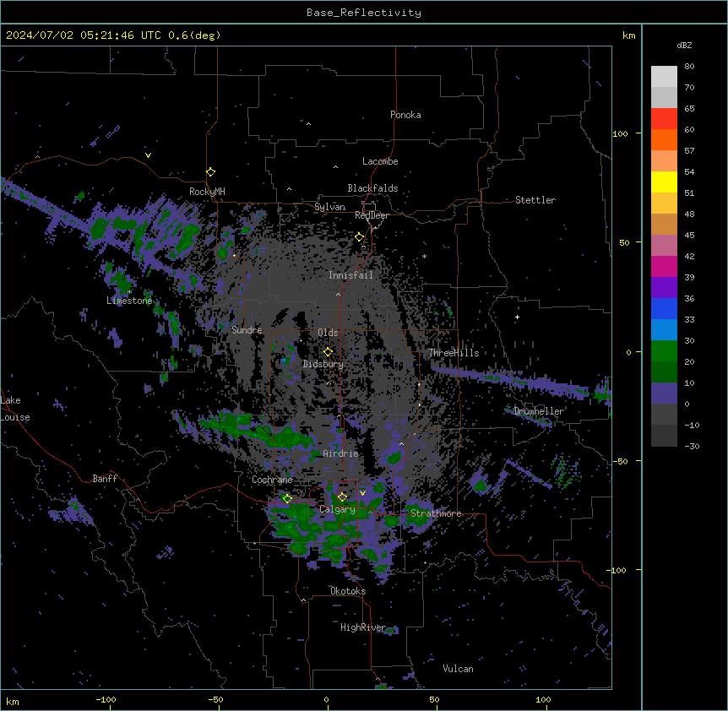Select the dark orange 60-57 dBZ legend swatch

[664, 139]
